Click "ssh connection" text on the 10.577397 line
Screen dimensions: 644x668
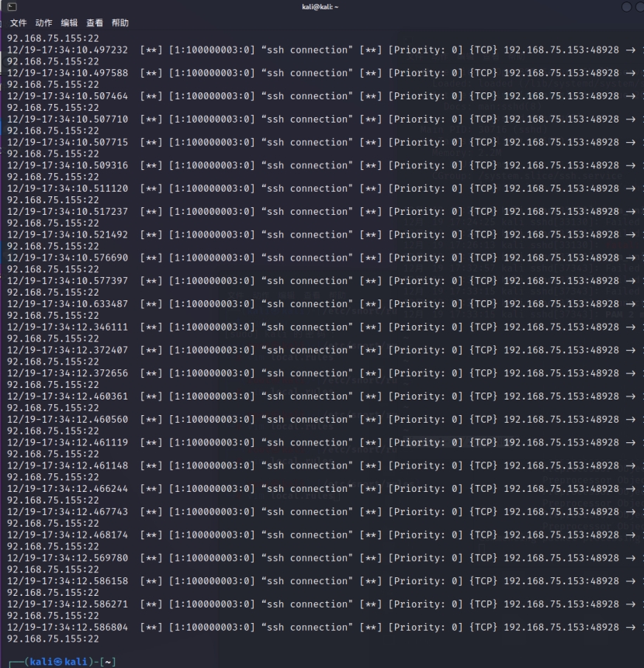tap(306, 281)
